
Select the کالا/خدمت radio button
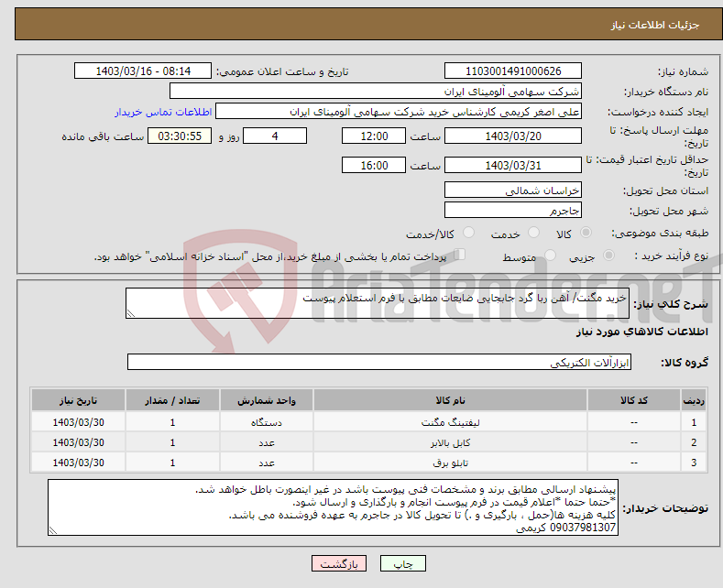(468, 233)
